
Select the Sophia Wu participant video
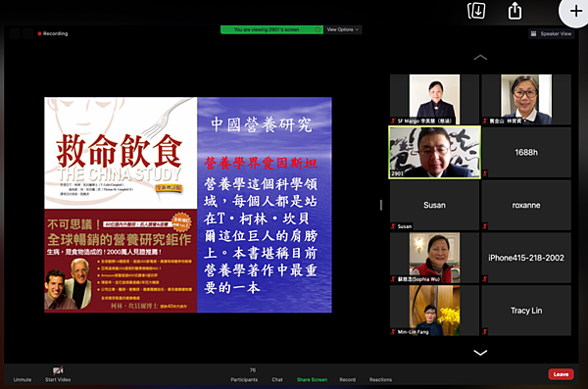[x=434, y=258]
